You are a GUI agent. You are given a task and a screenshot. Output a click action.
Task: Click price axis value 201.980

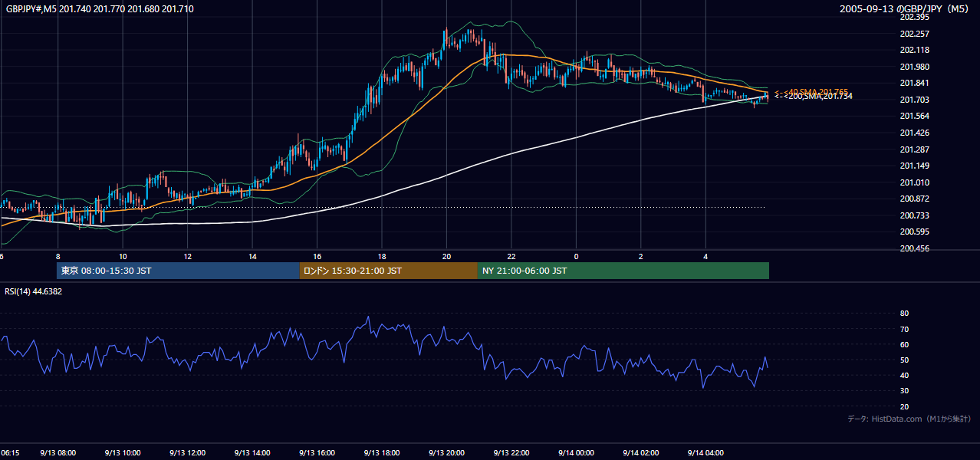tap(914, 67)
